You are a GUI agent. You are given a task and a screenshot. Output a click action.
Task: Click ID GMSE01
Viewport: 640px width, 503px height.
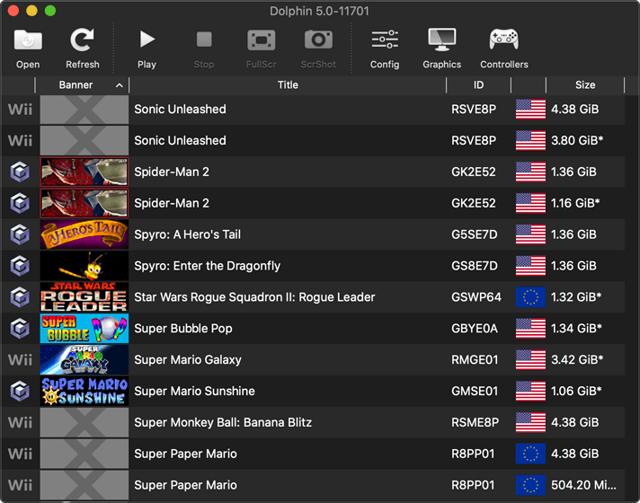coord(474,391)
